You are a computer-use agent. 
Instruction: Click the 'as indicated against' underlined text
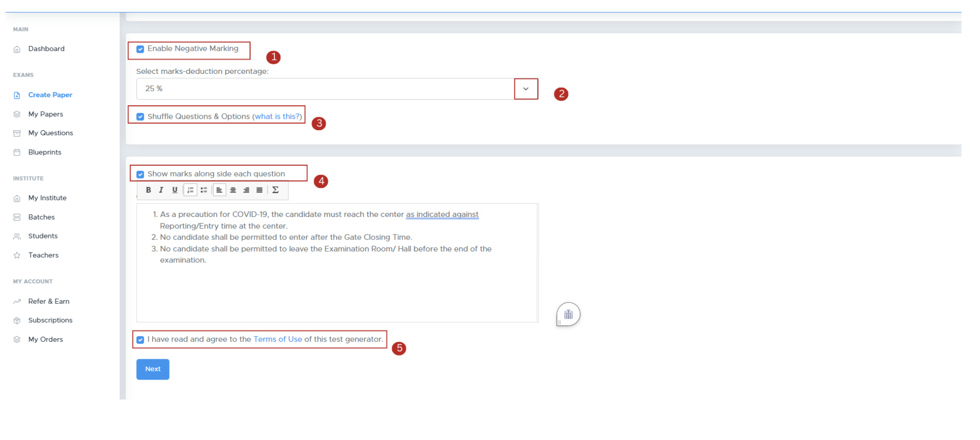pos(442,215)
